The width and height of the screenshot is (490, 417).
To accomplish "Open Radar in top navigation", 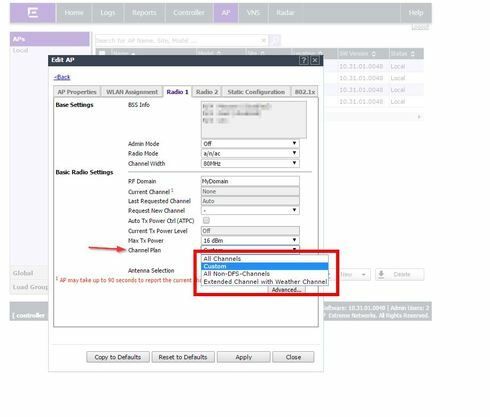I will click(x=285, y=13).
